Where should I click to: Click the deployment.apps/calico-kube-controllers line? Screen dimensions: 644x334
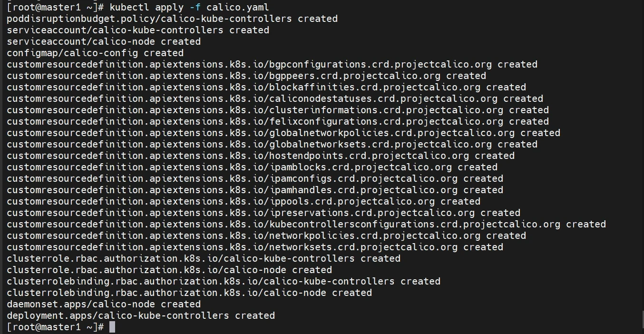141,315
